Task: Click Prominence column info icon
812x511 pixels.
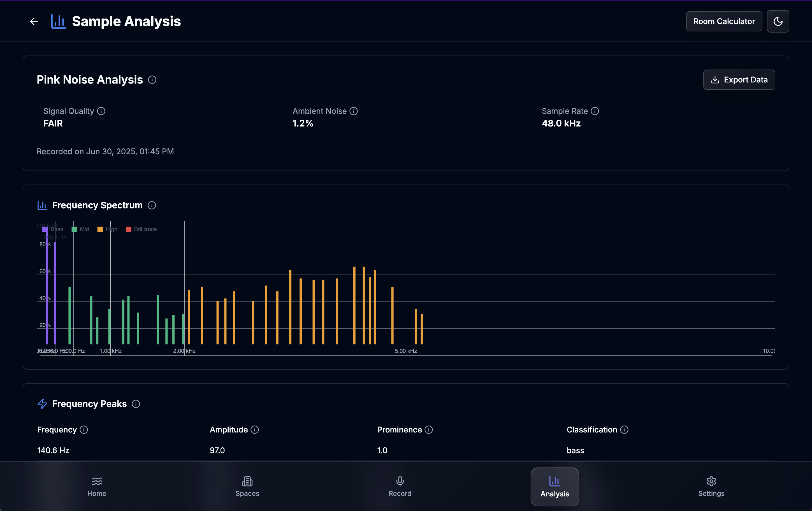Action: pos(429,430)
